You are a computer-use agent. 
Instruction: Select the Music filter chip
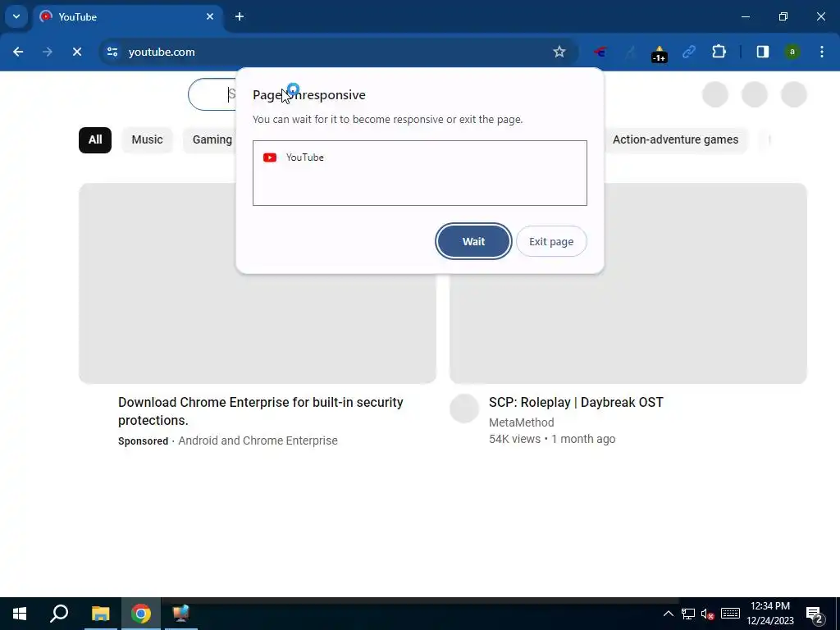coord(148,139)
